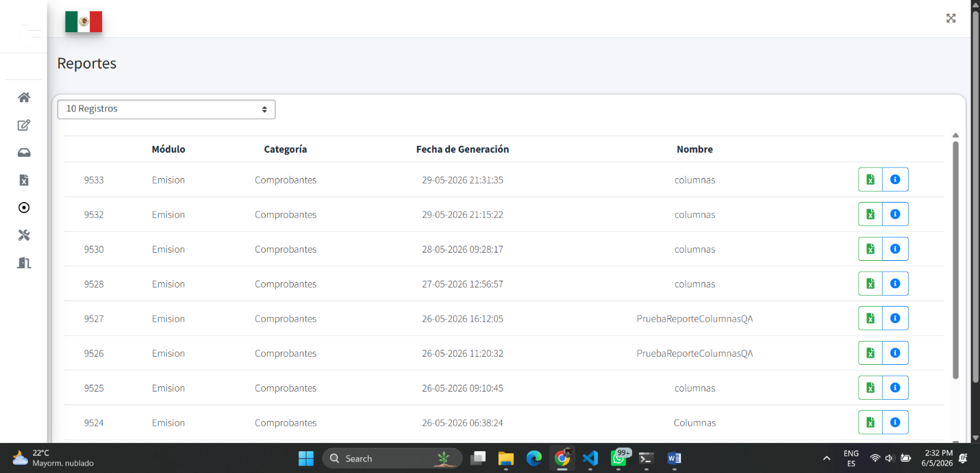Open the Windows Start menu
The width and height of the screenshot is (980, 473).
pyautogui.click(x=306, y=458)
